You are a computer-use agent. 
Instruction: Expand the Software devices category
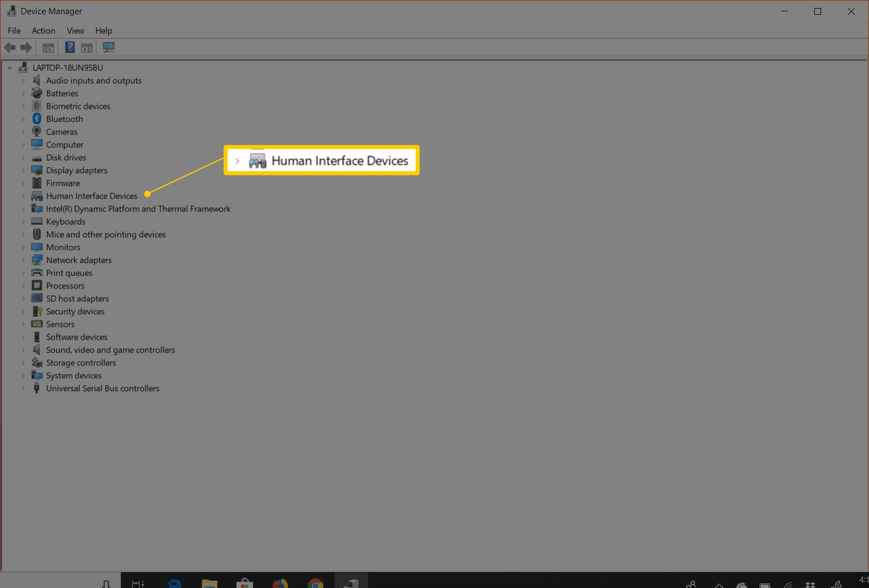point(23,337)
